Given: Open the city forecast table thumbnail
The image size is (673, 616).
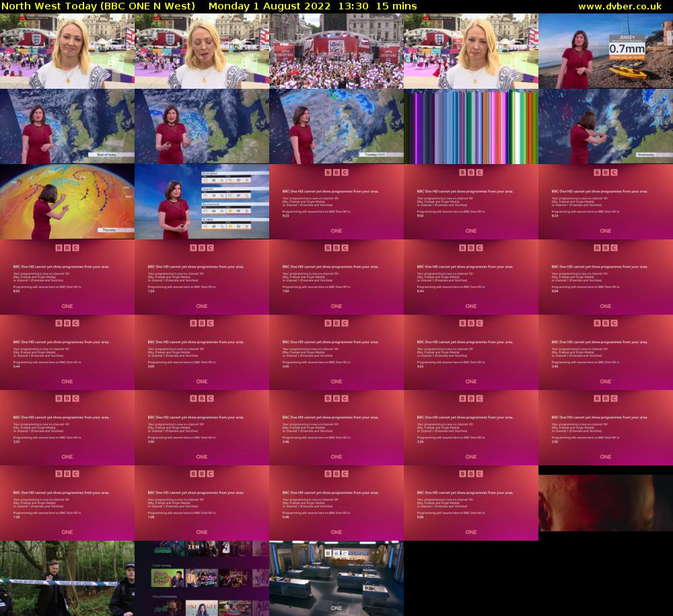Looking at the screenshot, I should [x=202, y=202].
